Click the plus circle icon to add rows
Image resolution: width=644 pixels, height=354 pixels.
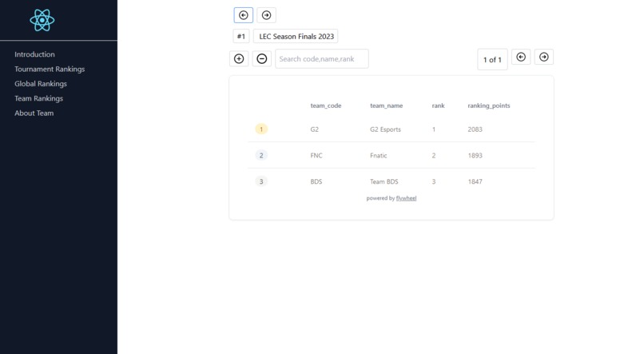(239, 58)
